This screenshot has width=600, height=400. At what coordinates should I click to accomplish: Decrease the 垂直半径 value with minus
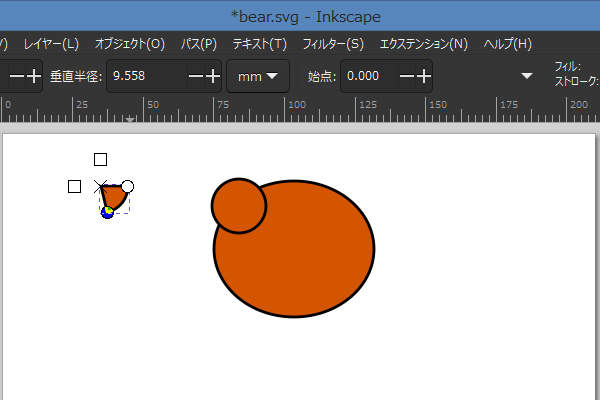point(196,76)
